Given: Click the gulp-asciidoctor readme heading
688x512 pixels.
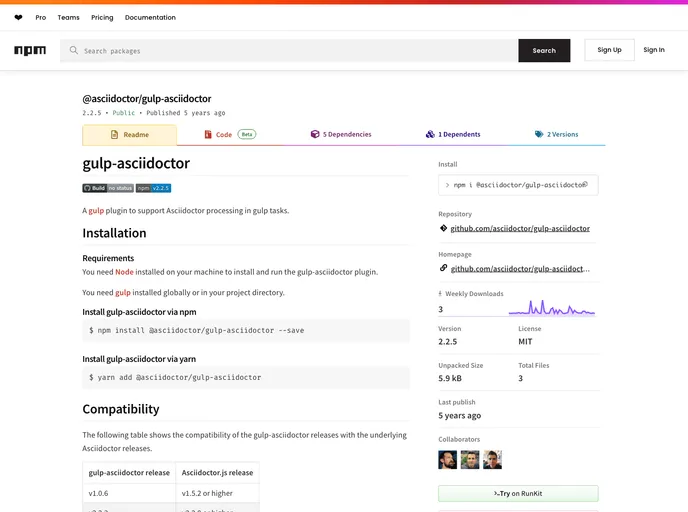Looking at the screenshot, I should 136,163.
